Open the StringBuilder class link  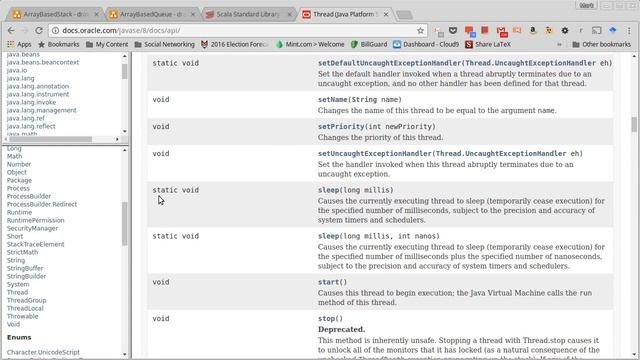tap(26, 276)
